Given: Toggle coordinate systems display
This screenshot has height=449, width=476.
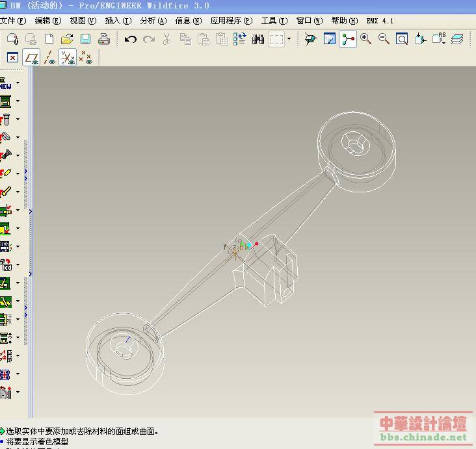Looking at the screenshot, I should (x=68, y=58).
